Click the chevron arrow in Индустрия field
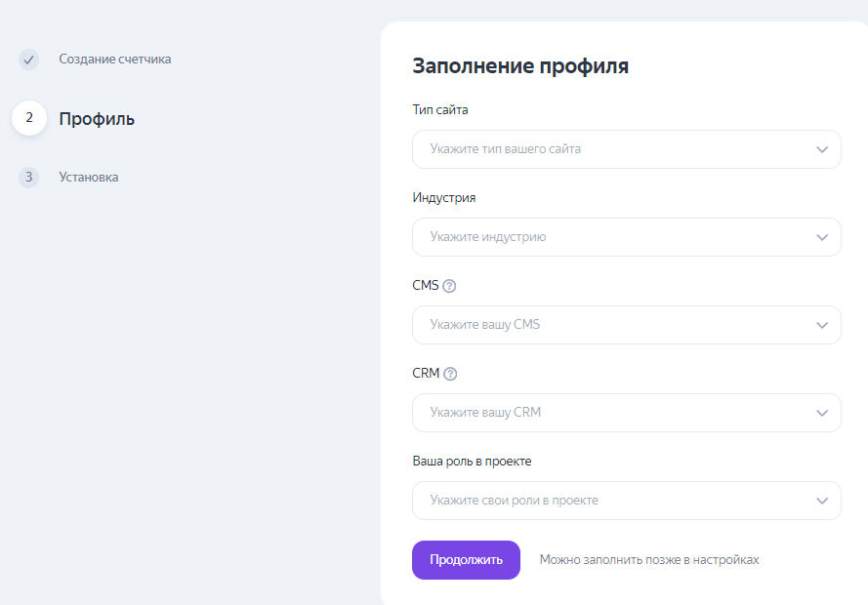Screen dimensions: 868x605 822,237
